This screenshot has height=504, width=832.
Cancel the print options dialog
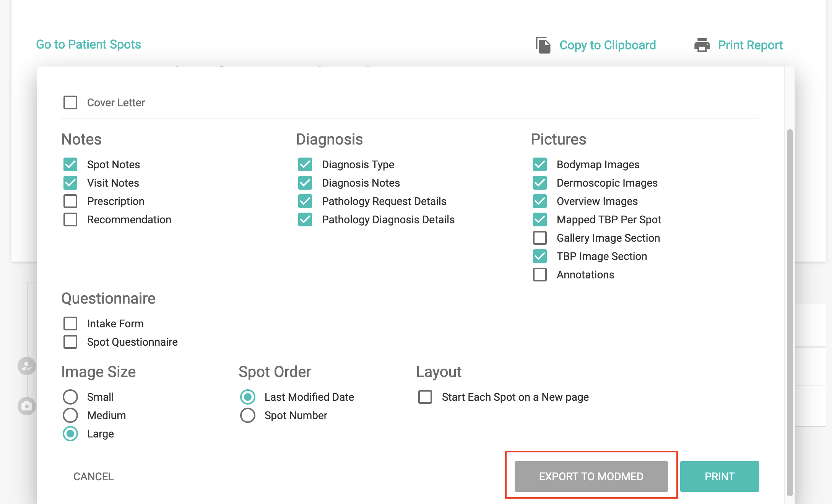(x=93, y=476)
